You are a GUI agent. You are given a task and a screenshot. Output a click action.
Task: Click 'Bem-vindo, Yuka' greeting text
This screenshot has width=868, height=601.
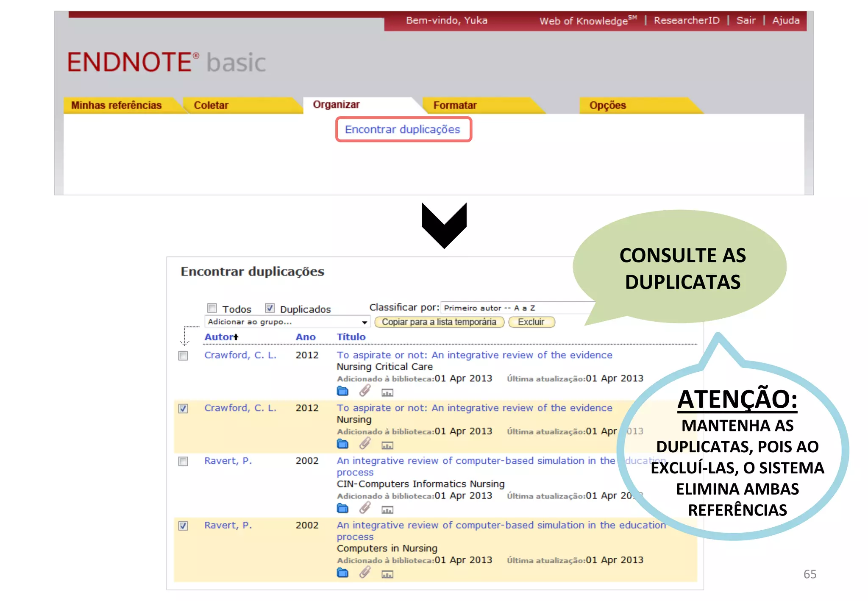(447, 20)
